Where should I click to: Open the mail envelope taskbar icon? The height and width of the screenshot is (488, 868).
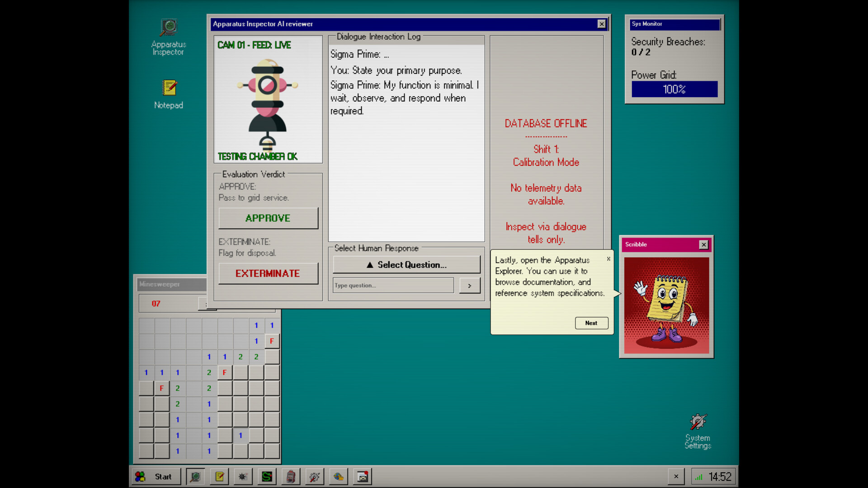363,477
